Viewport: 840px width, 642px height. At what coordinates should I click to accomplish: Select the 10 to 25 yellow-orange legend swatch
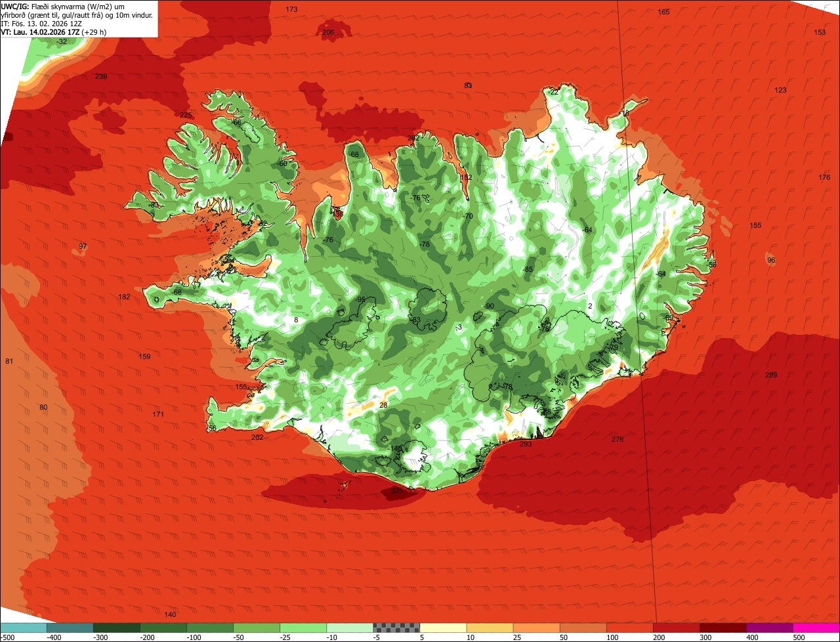(489, 628)
